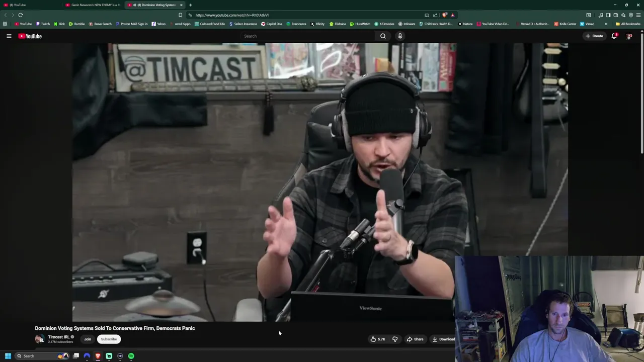Open the browser apps grid icon
Screen dimensions: 644x362
pyautogui.click(x=5, y=24)
